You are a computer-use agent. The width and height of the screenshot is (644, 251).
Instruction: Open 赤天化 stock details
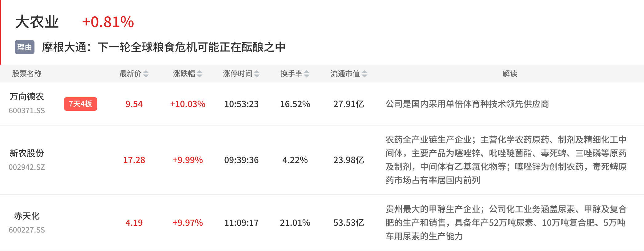(x=27, y=216)
